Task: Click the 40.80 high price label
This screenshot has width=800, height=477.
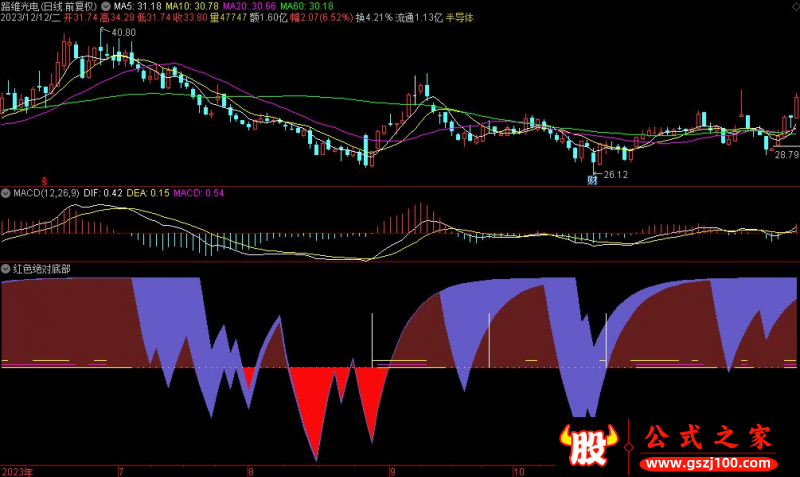Action: point(124,34)
